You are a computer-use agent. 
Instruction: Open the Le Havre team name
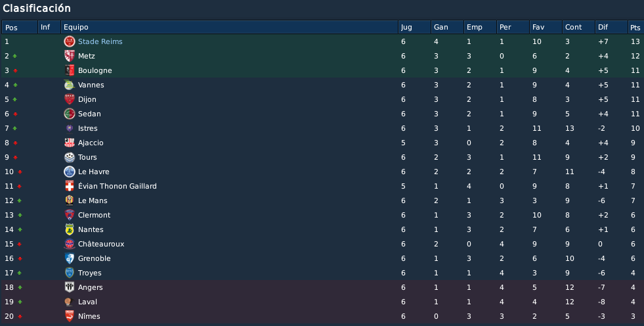click(94, 172)
